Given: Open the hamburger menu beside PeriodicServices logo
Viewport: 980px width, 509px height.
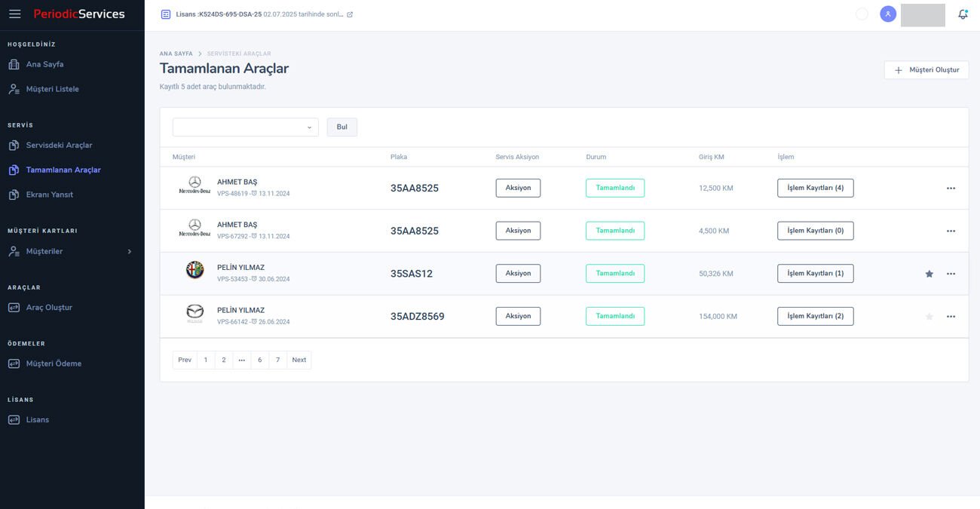Looking at the screenshot, I should [x=14, y=14].
